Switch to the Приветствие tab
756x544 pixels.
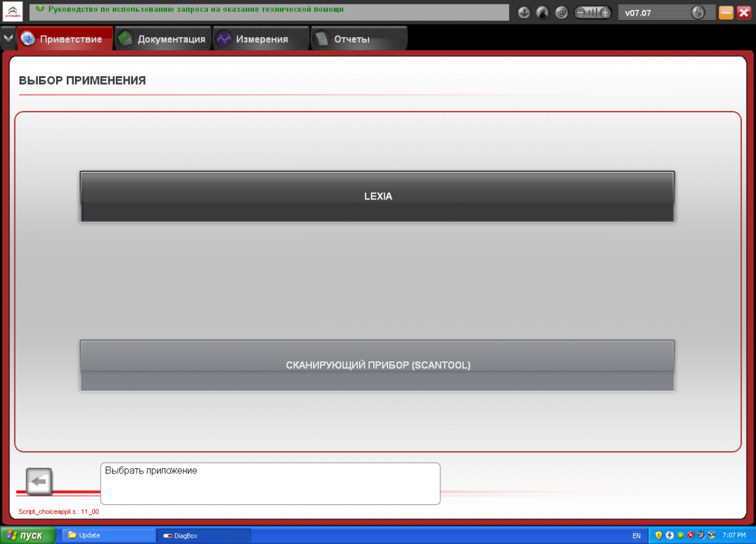65,38
